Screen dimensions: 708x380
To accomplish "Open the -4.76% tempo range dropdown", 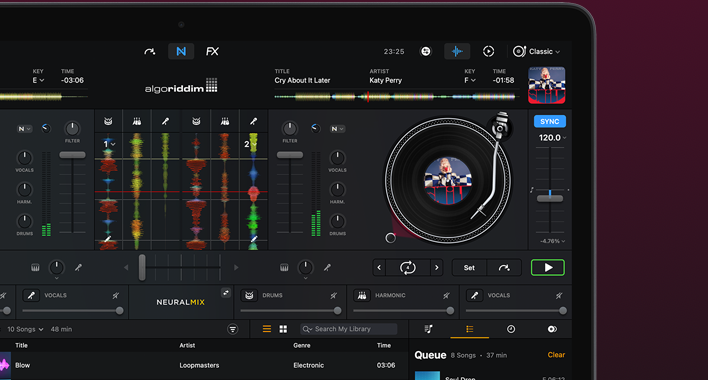I will 553,241.
